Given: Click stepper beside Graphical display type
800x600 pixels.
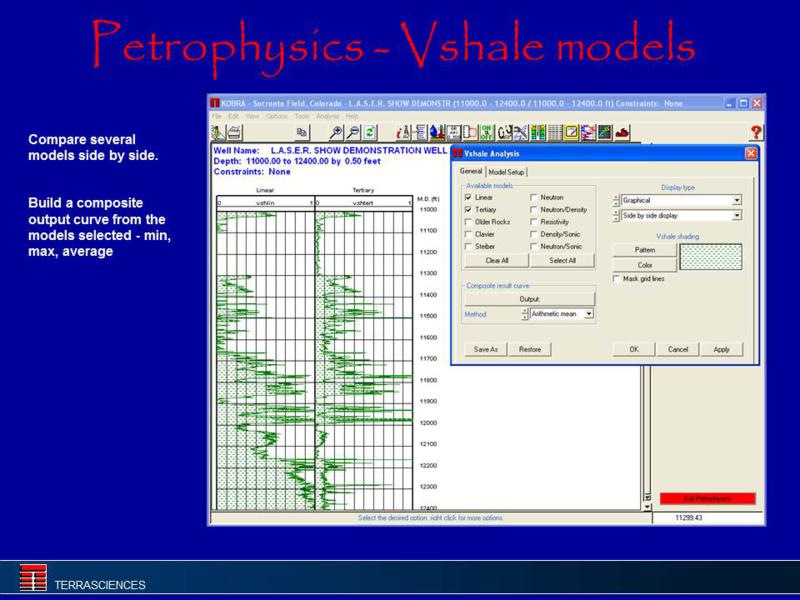Looking at the screenshot, I should click(x=616, y=200).
